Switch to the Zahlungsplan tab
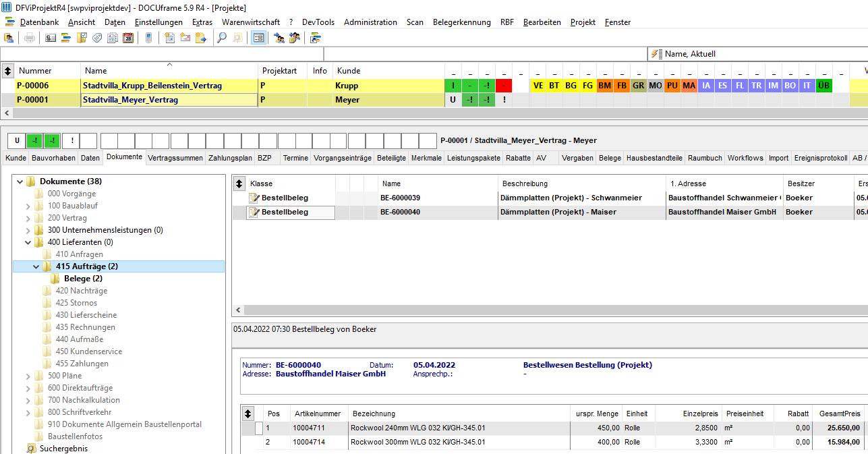The width and height of the screenshot is (868, 454). 230,158
